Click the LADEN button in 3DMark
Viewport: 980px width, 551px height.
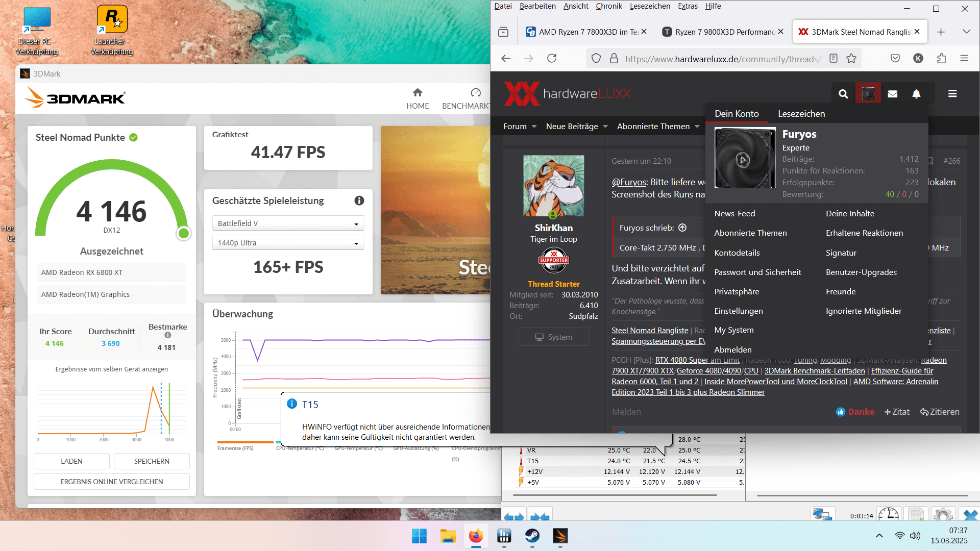(71, 461)
